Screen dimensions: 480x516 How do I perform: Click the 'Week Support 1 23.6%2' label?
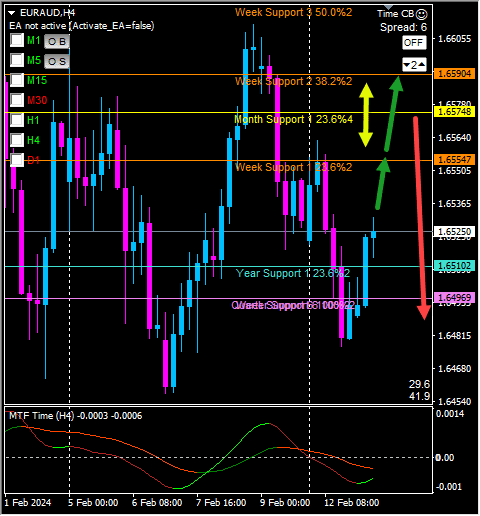(x=293, y=167)
